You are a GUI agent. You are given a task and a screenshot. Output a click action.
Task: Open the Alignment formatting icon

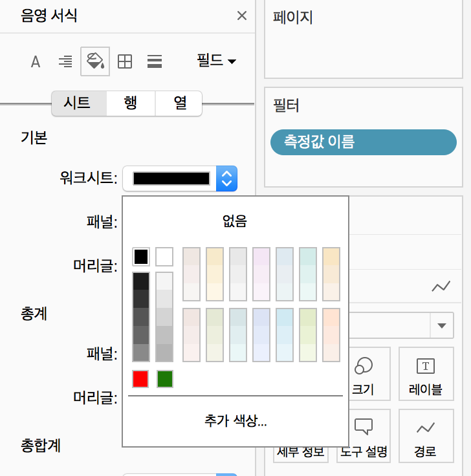point(65,61)
